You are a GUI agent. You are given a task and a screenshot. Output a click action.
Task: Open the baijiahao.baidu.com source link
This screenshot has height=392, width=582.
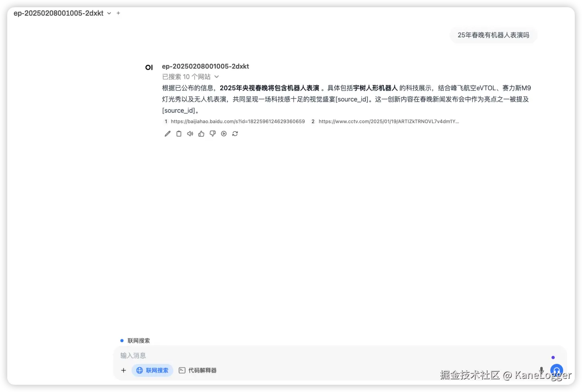pyautogui.click(x=237, y=121)
